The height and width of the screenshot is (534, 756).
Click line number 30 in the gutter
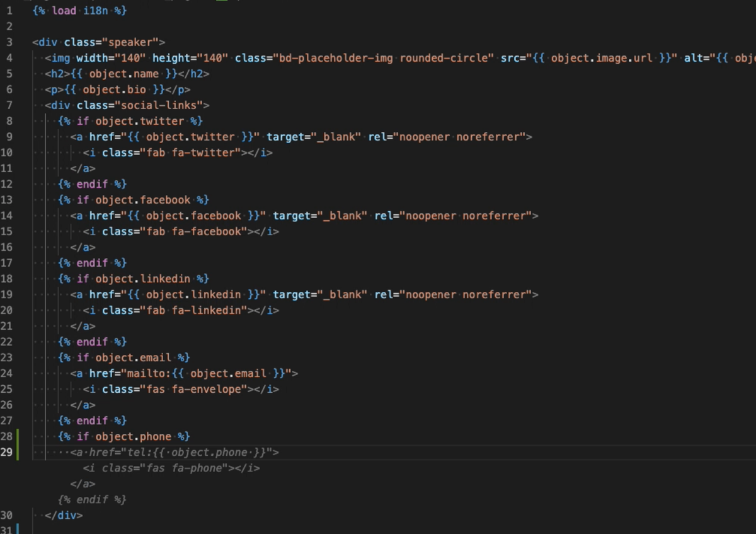[x=6, y=515]
